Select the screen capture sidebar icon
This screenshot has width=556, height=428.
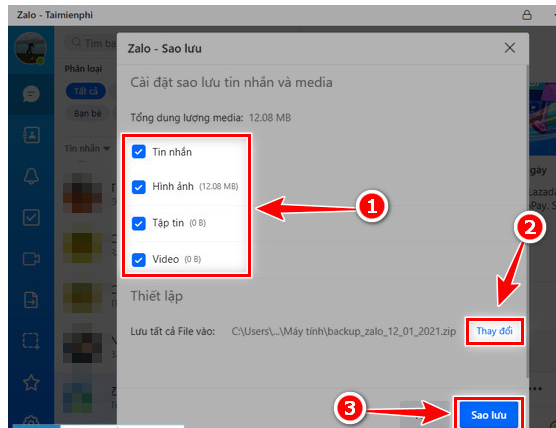[x=31, y=341]
